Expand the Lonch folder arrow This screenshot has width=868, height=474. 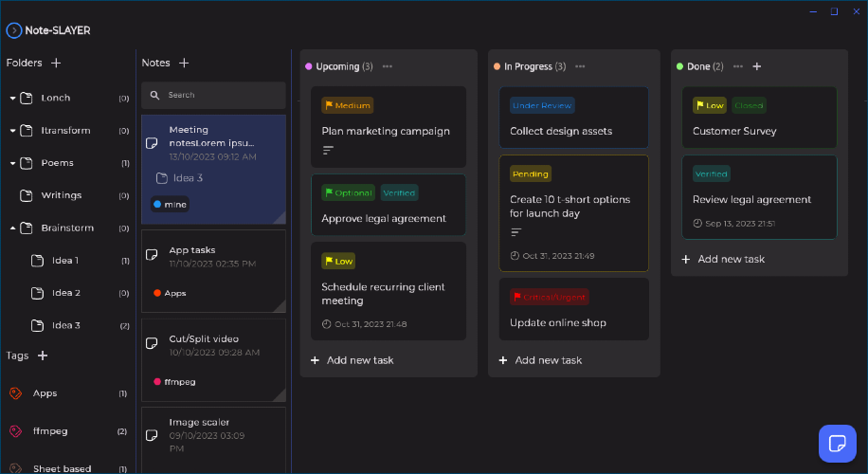point(12,98)
